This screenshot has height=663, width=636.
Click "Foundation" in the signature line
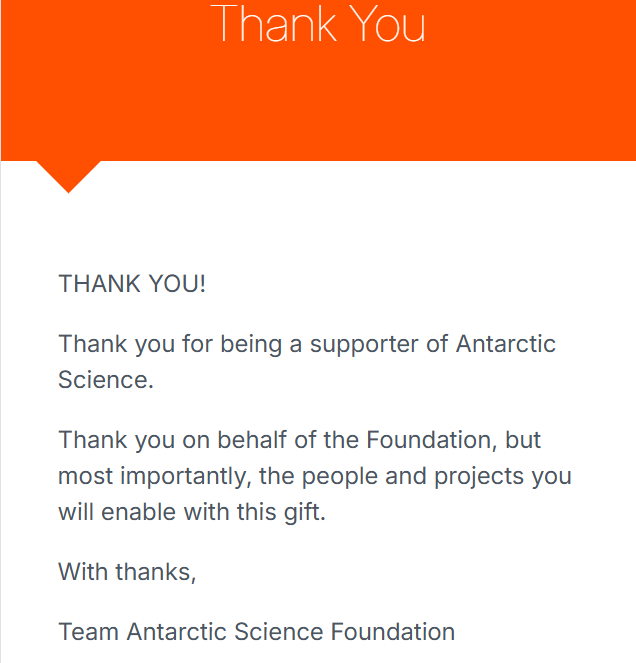point(393,632)
